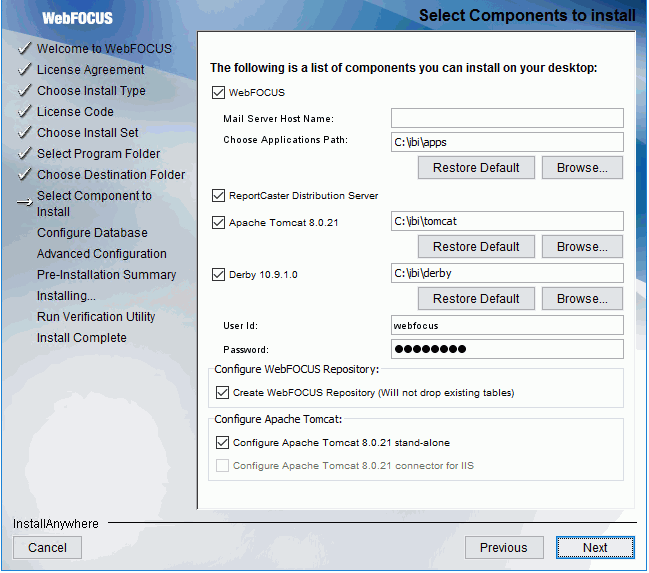649x573 pixels.
Task: Toggle Create WebFOCUS Repository checkbox
Action: [x=222, y=392]
